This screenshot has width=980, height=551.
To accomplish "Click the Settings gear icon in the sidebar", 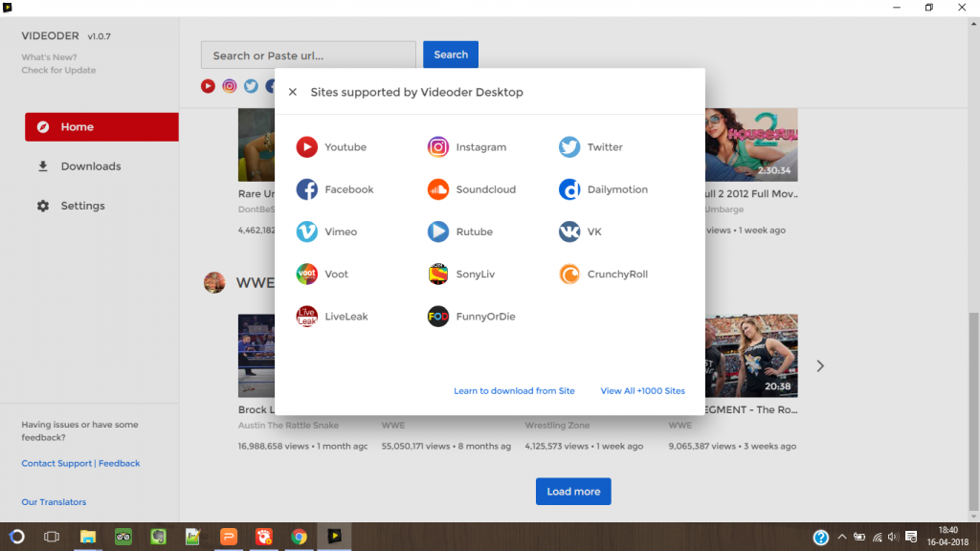I will point(42,206).
